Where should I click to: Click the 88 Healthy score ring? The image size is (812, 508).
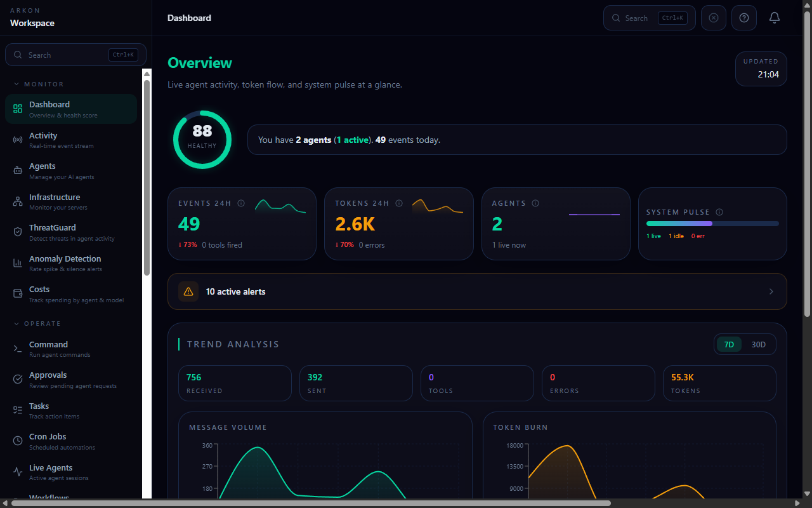point(202,140)
